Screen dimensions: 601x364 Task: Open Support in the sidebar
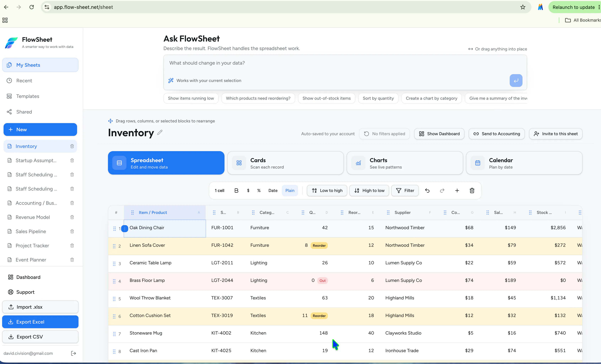[x=40, y=292]
